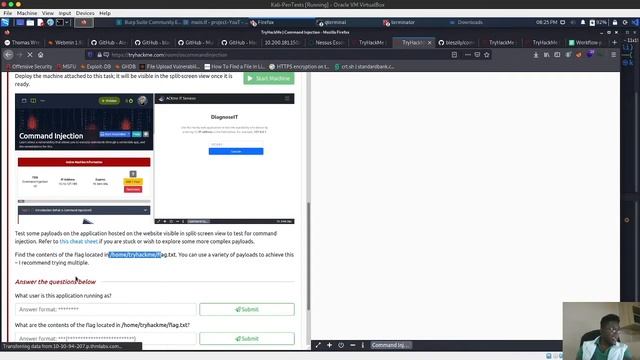Screen dimensions: 640x360
Task: Open the Command Injection tutorial screenshot image
Action: pyautogui.click(x=154, y=159)
